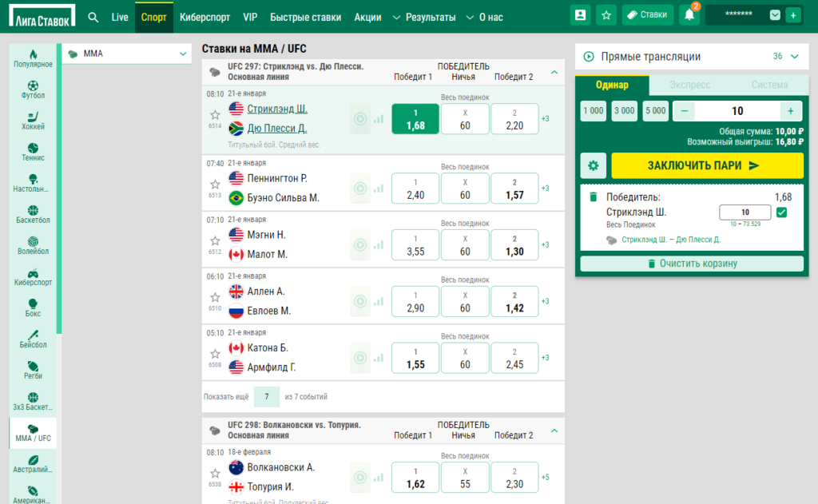
Task: Open Киберспорт in top menu
Action: coord(204,18)
